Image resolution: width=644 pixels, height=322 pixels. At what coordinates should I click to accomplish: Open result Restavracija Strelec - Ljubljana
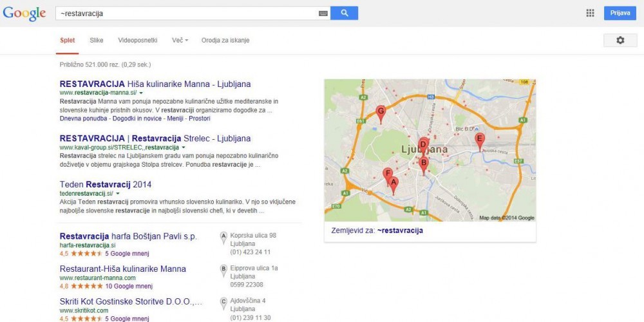(x=155, y=138)
